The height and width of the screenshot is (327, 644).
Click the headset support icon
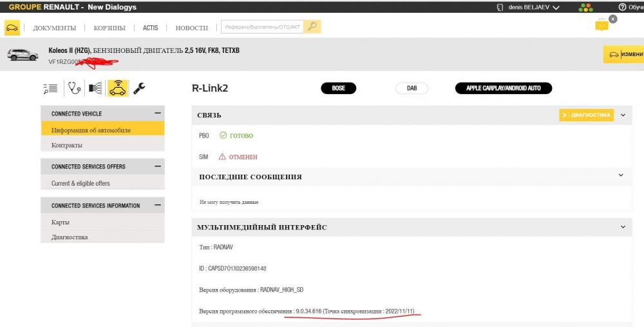click(500, 7)
